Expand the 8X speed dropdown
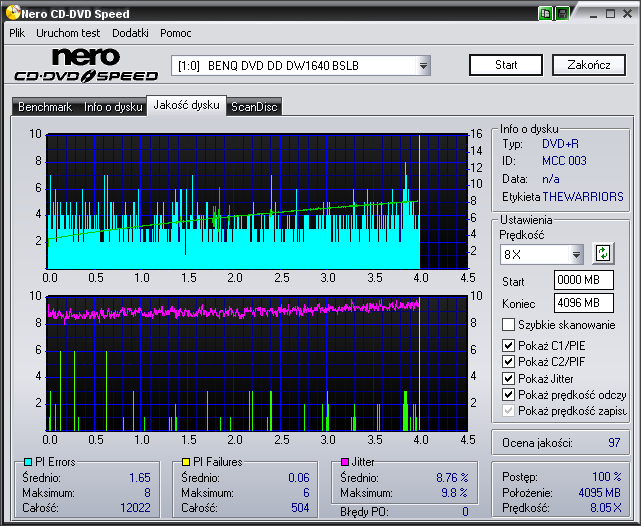Image resolution: width=641 pixels, height=526 pixels. click(576, 255)
